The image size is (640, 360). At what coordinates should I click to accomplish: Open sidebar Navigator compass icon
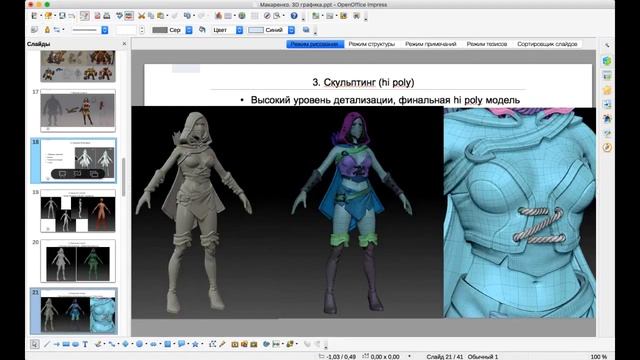[x=607, y=147]
